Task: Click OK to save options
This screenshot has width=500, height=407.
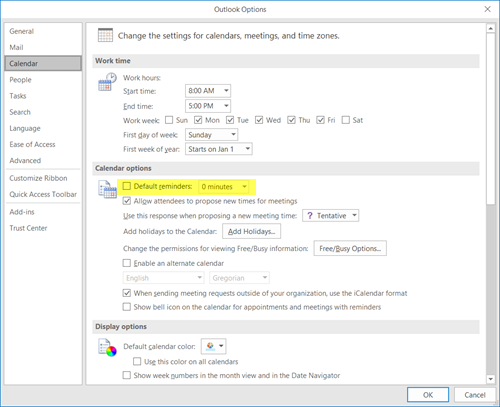Action: 428,395
